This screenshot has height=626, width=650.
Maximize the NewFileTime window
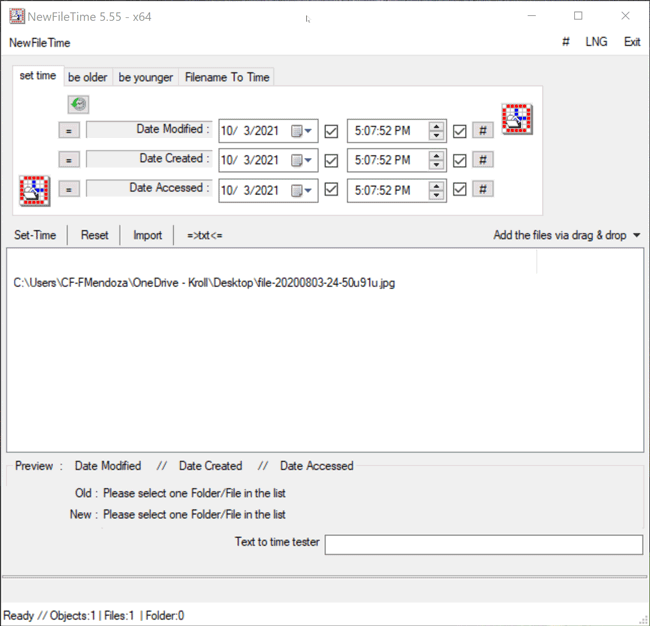tap(578, 16)
